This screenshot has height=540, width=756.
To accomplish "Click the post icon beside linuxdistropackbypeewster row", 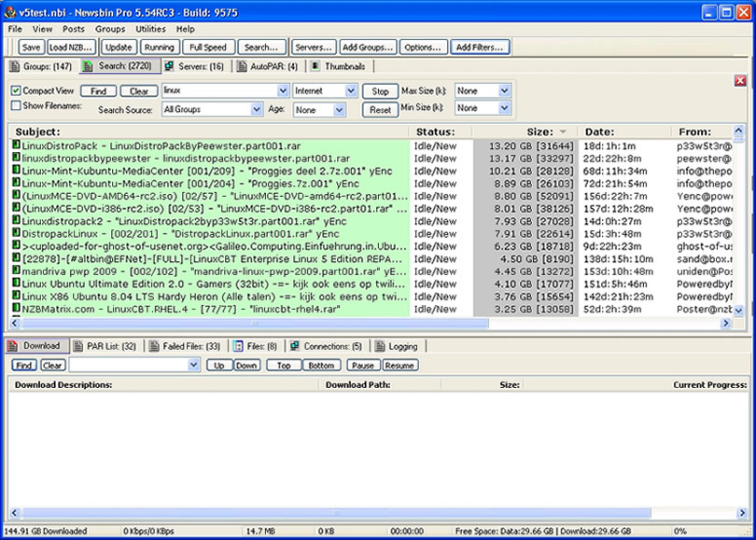I will pos(16,157).
